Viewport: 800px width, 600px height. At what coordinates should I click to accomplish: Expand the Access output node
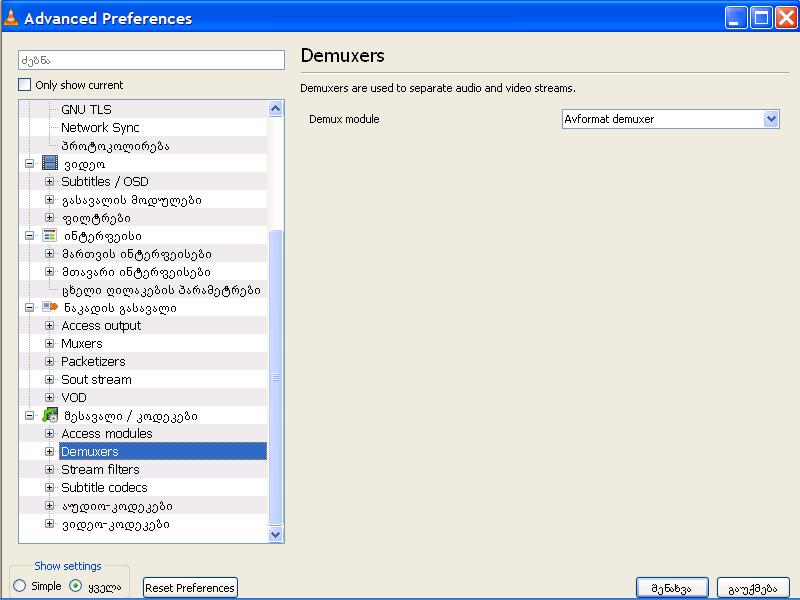click(x=49, y=326)
